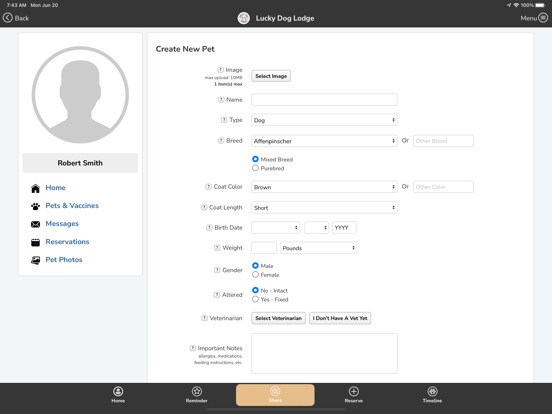Click the help icon beside Breed
552x414 pixels.
[x=221, y=141]
